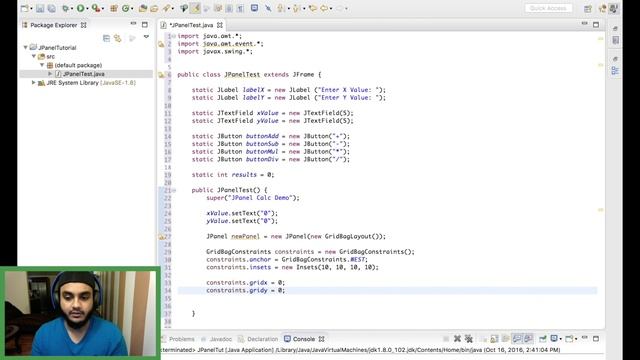This screenshot has width=640, height=360.
Task: Click the New file toolbar icon
Action: [24, 8]
